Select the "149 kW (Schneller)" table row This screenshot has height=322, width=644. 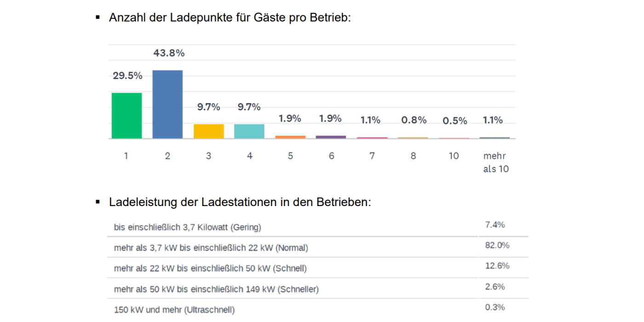[216, 289]
